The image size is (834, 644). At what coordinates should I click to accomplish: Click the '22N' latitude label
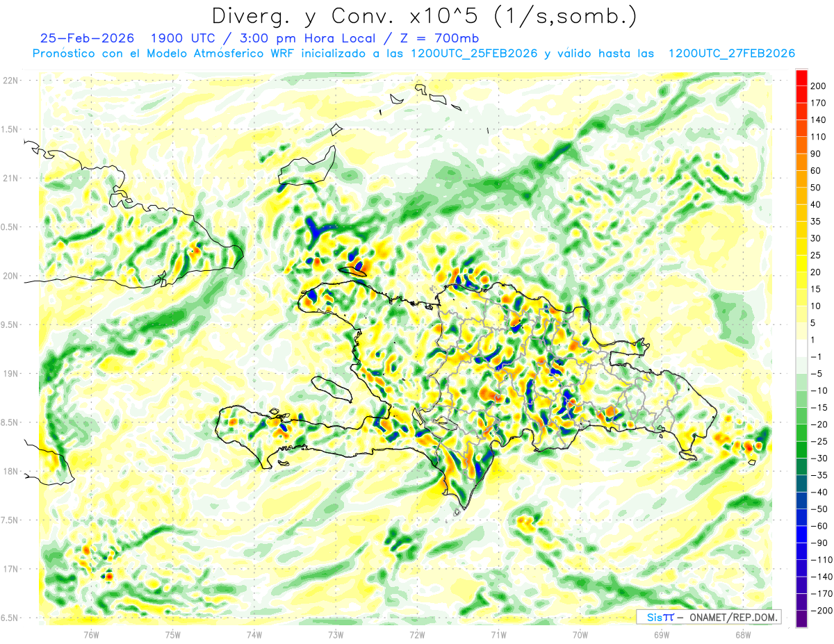pyautogui.click(x=10, y=81)
